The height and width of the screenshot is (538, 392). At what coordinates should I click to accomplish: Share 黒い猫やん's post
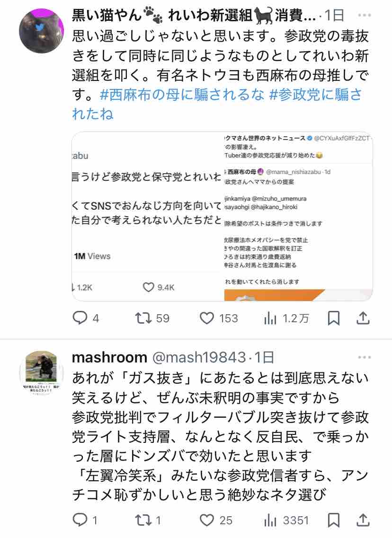pyautogui.click(x=363, y=318)
